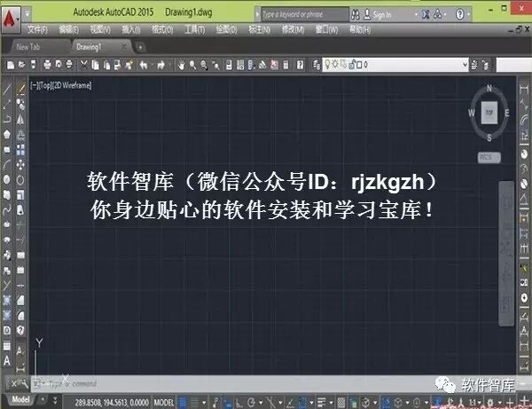The image size is (532, 409).
Task: Select the Arc draw tool
Action: click(x=6, y=164)
